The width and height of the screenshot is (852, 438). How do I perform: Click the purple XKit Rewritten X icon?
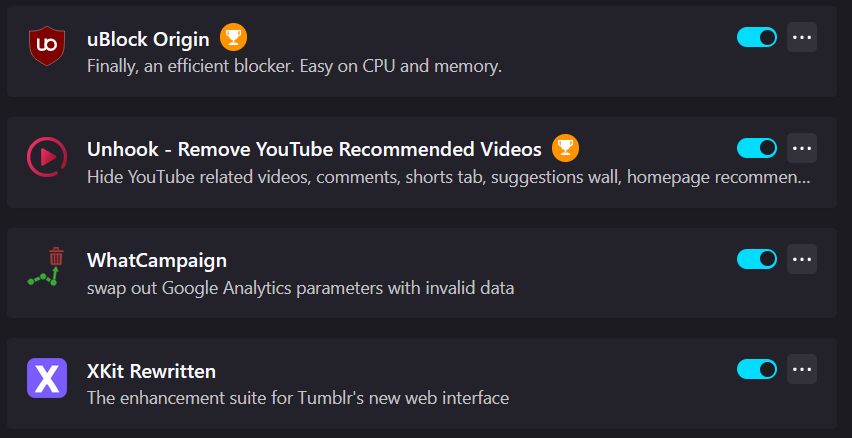(47, 378)
